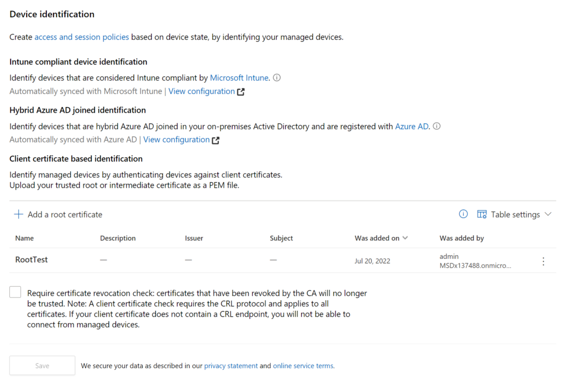Open the online service terms link

point(303,365)
